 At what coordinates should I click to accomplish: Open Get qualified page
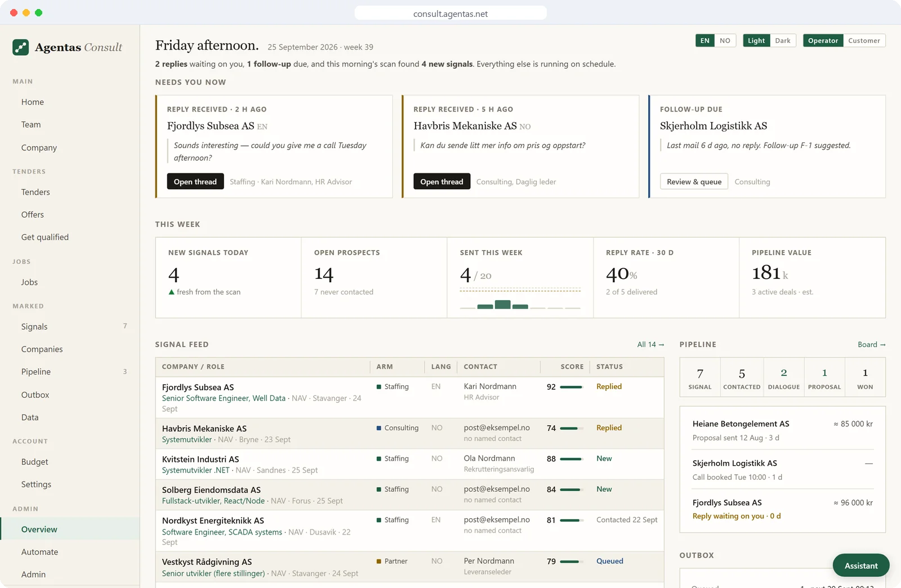pos(70,237)
